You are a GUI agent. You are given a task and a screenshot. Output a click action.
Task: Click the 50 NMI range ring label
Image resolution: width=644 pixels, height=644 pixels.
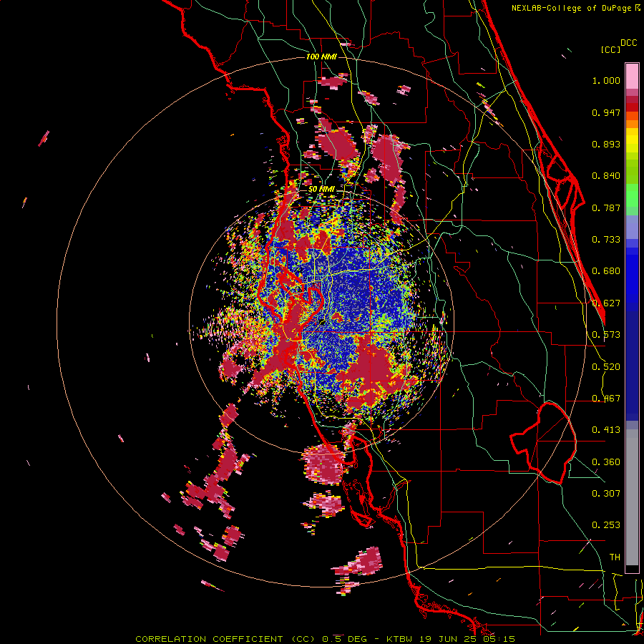pyautogui.click(x=321, y=189)
